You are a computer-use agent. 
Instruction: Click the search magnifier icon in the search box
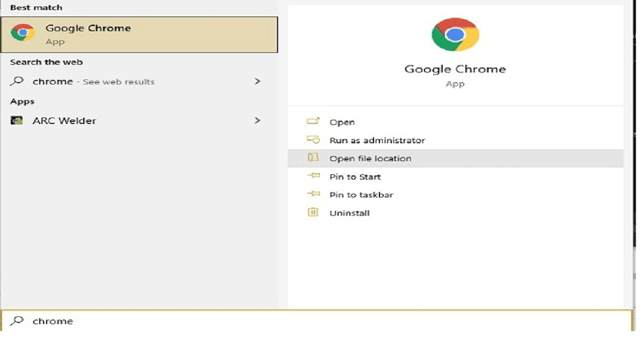(17, 320)
